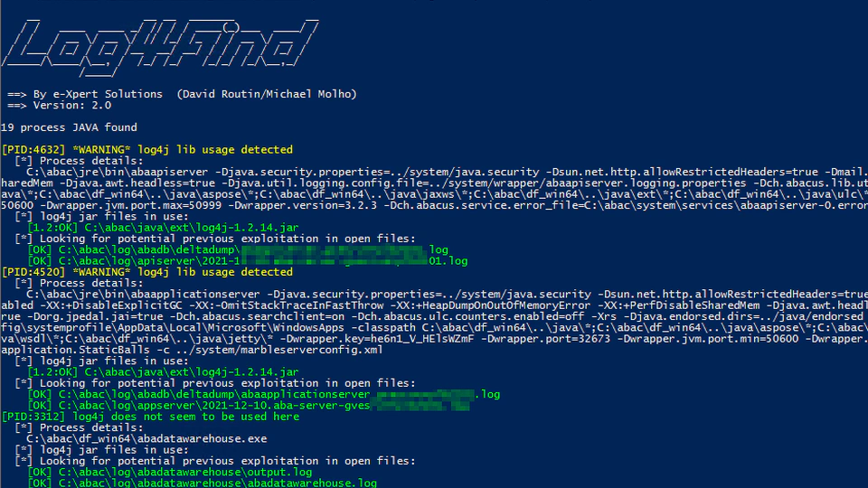The height and width of the screenshot is (488, 868).
Task: Click 'Process details' under PID:3312
Action: pyautogui.click(x=79, y=427)
